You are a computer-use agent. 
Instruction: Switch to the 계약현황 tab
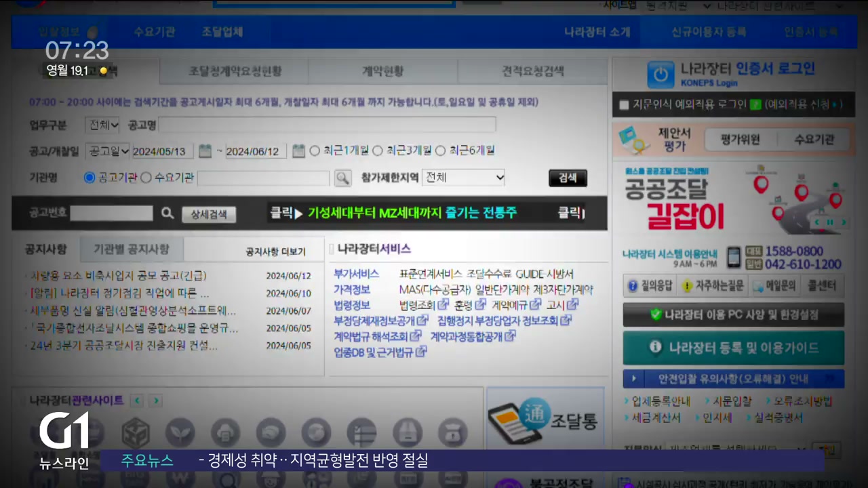point(382,71)
